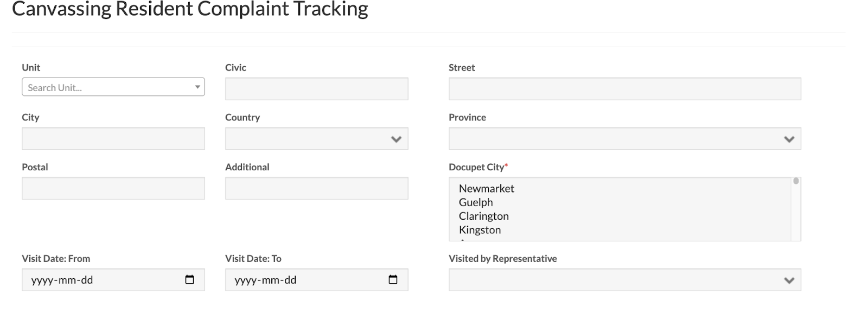Screen dimensions: 868x320
Task: Select Newmarket in Docupet City list
Action: point(486,188)
